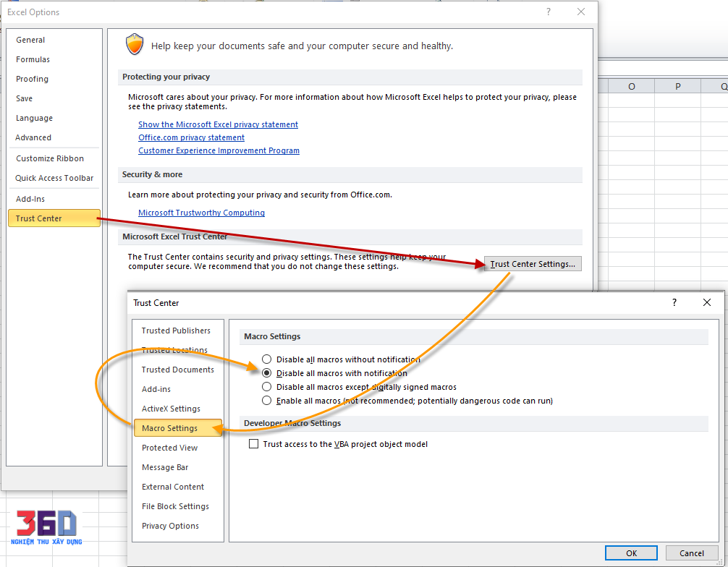Image resolution: width=728 pixels, height=567 pixels.
Task: Close the Trust Center dialog
Action: pos(706,302)
